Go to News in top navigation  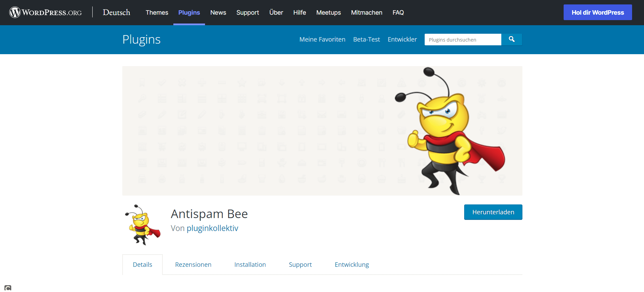click(x=218, y=13)
